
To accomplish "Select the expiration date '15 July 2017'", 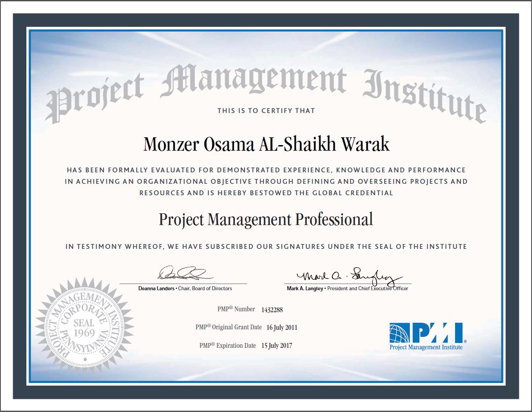I will click(277, 346).
